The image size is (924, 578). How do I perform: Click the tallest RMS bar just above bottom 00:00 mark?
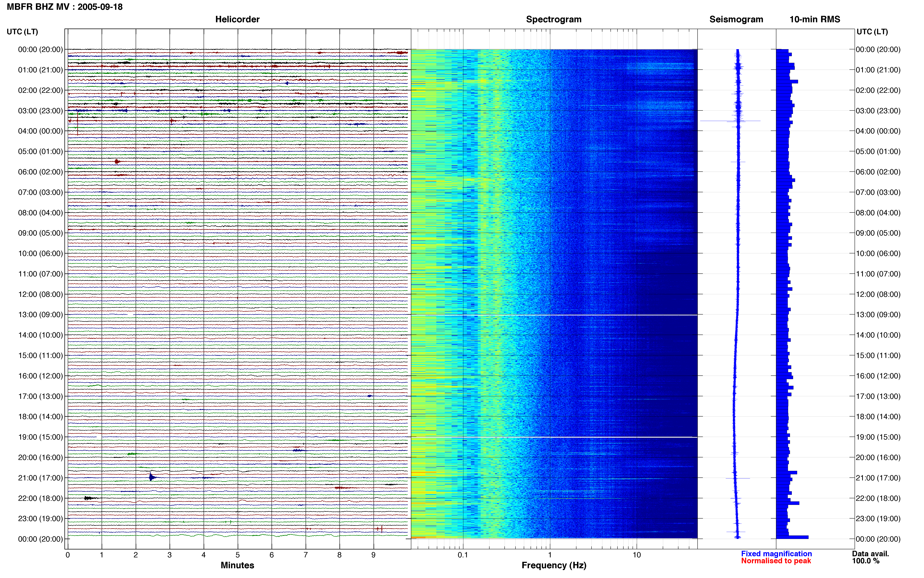[792, 537]
